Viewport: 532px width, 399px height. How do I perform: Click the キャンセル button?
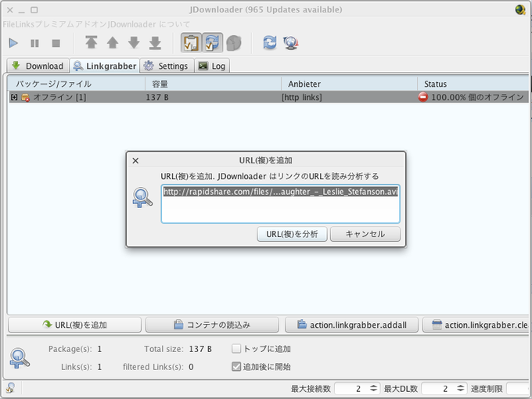pos(365,234)
